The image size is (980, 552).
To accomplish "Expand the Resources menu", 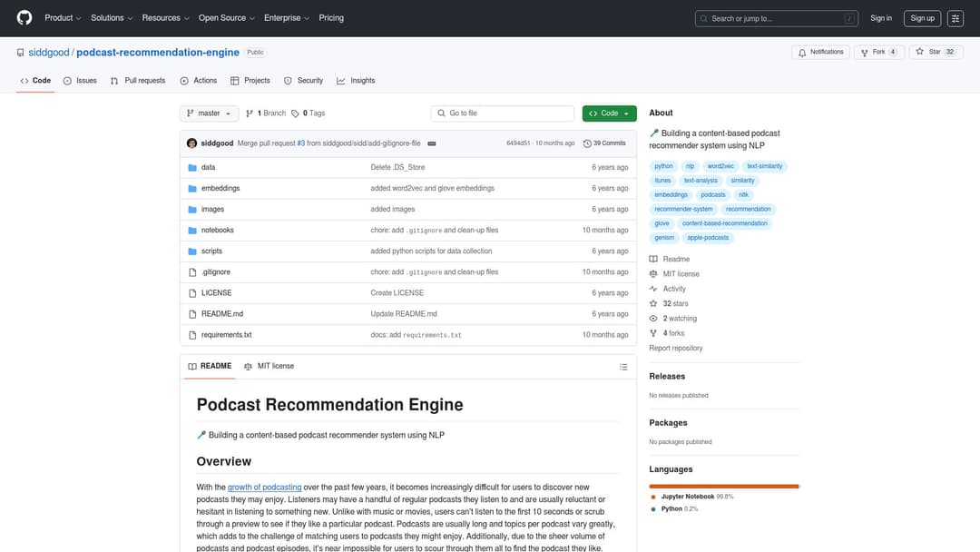I will click(165, 18).
